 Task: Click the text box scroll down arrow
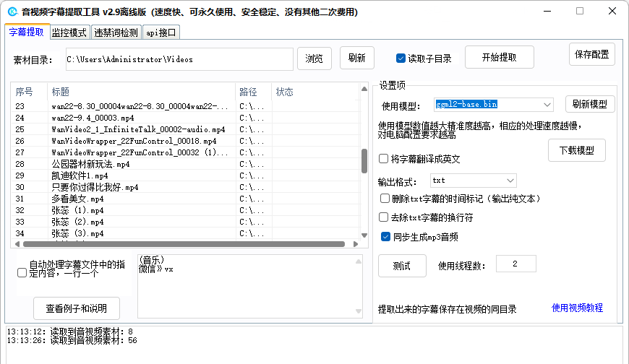359,311
